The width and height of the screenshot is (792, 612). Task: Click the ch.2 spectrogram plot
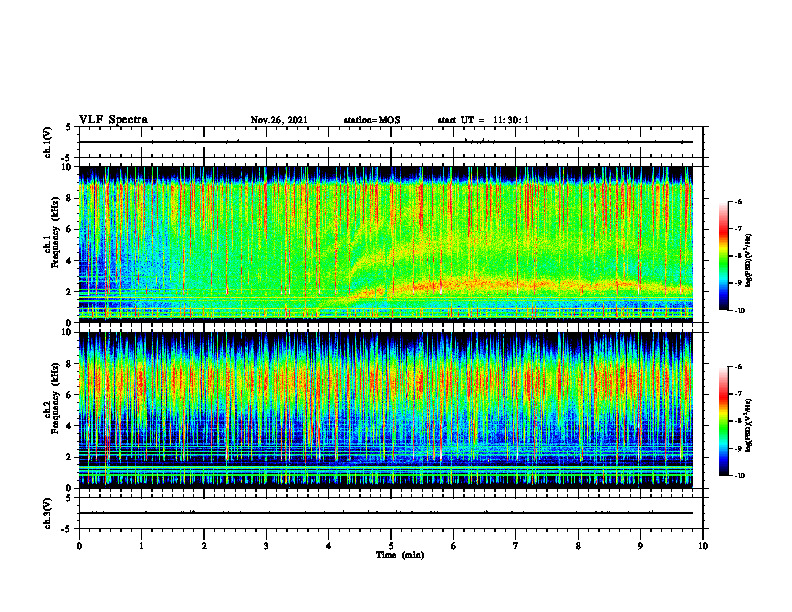386,410
